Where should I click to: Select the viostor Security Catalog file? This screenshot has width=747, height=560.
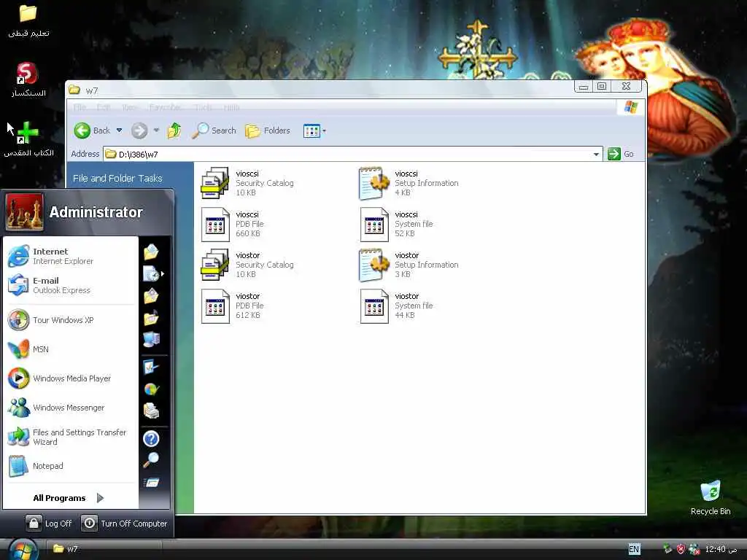[x=248, y=265]
